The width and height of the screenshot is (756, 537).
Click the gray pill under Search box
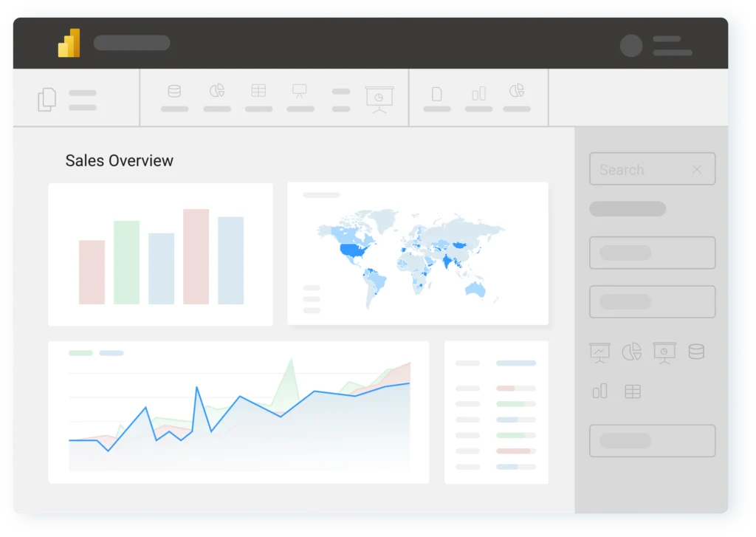click(x=628, y=209)
